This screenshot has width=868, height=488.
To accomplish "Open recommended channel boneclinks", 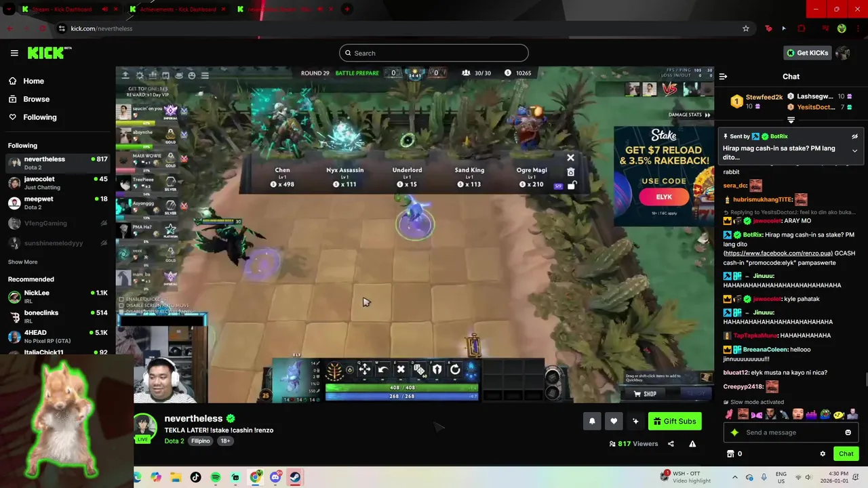I will [x=57, y=317].
